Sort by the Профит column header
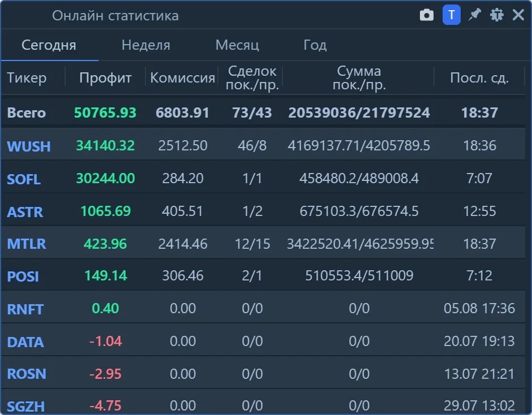Image resolution: width=532 pixels, height=415 pixels. tap(105, 78)
